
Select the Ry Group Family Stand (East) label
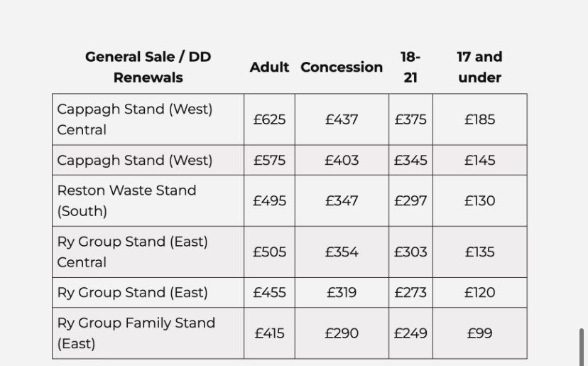click(x=136, y=333)
